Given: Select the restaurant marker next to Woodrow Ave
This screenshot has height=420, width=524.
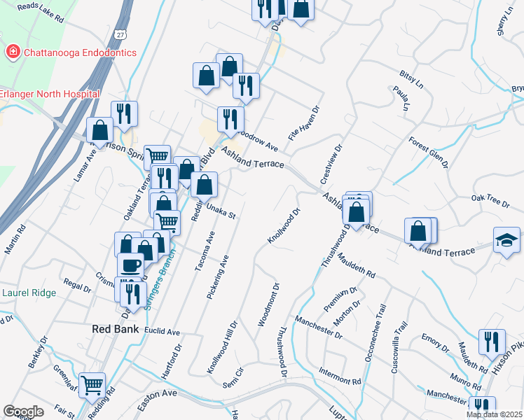Looking at the screenshot, I should coord(230,118).
